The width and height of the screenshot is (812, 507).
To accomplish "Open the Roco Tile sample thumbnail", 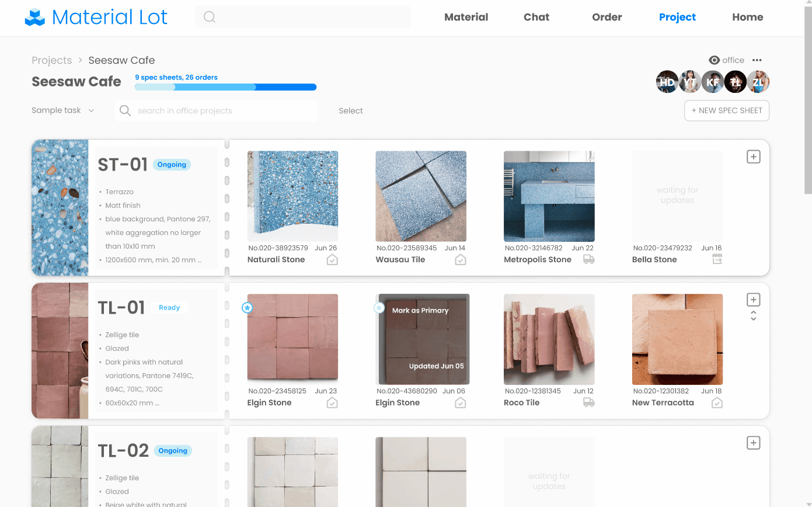I will point(549,339).
